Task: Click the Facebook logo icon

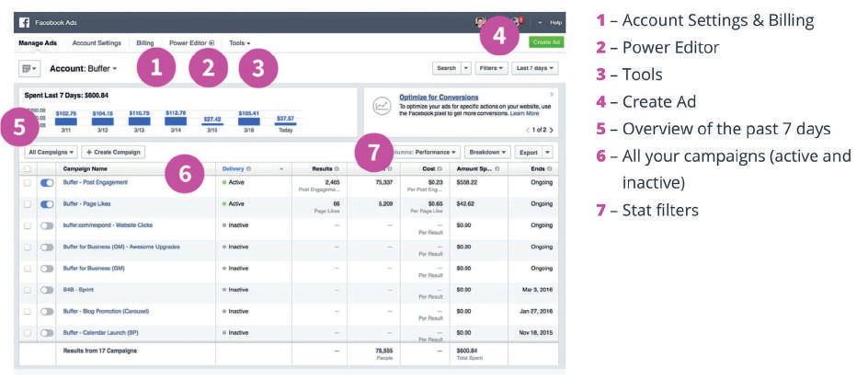Action: click(x=25, y=21)
